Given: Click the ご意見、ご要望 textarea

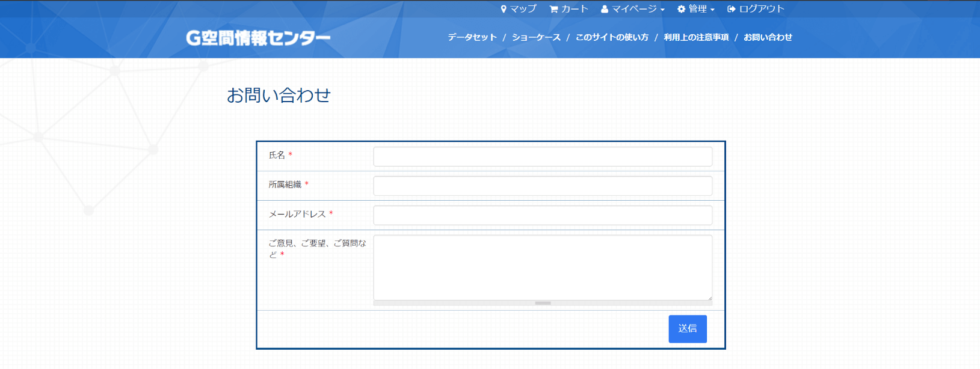Looking at the screenshot, I should click(x=543, y=267).
